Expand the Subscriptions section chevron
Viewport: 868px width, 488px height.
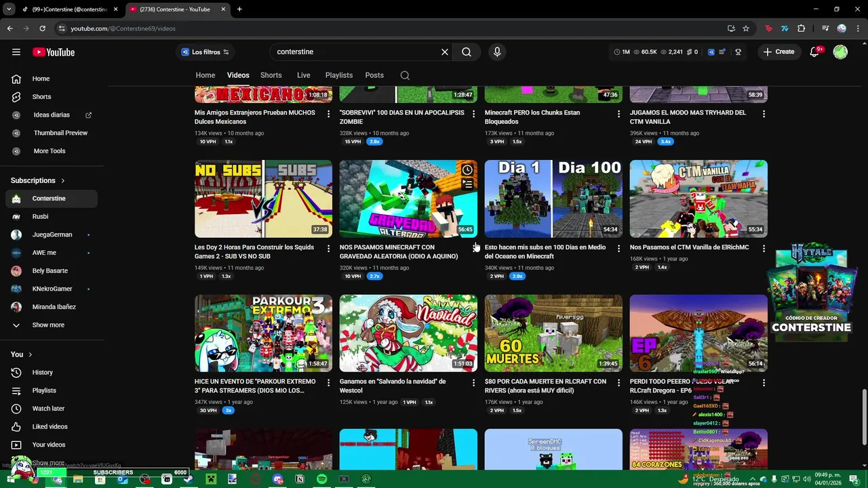point(63,181)
